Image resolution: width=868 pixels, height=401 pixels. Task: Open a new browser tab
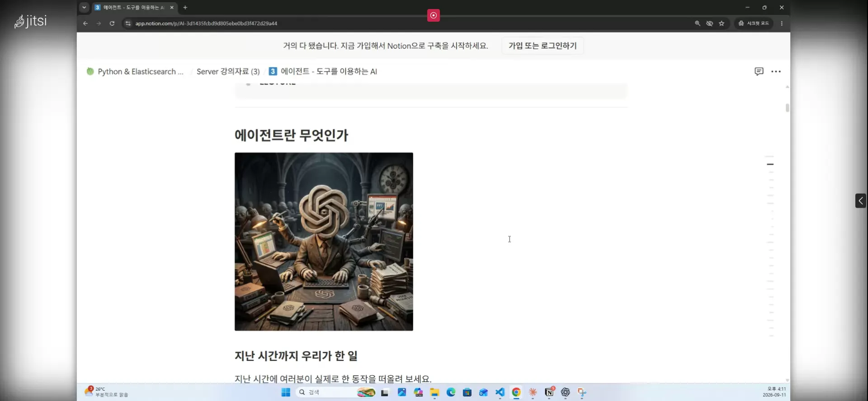[185, 7]
